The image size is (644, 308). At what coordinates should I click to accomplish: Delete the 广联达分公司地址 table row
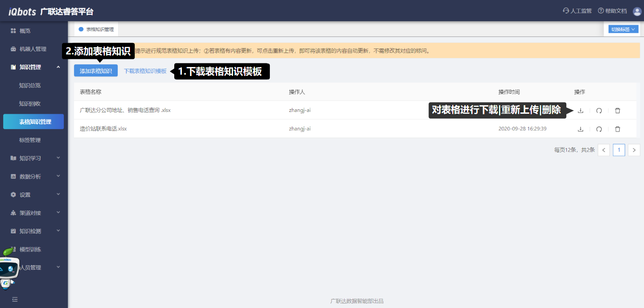[x=618, y=111]
